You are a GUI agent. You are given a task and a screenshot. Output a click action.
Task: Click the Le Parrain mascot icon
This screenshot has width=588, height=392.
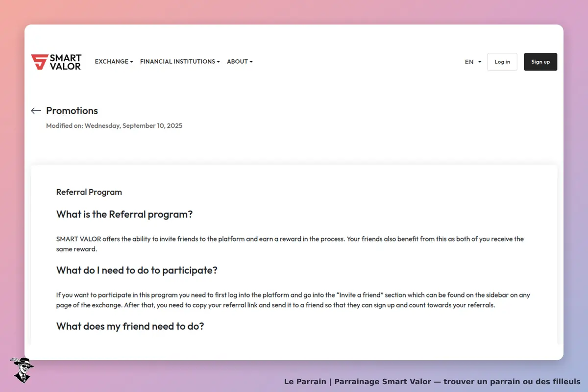(22, 370)
